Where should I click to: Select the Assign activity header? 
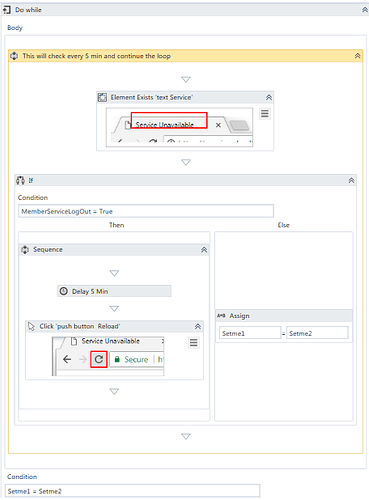[284, 315]
